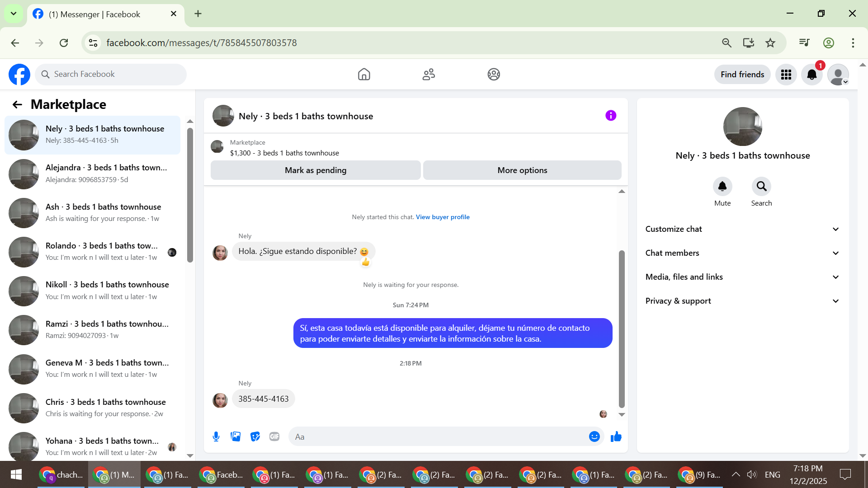Mute this conversation
This screenshot has width=868, height=488.
pos(722,187)
